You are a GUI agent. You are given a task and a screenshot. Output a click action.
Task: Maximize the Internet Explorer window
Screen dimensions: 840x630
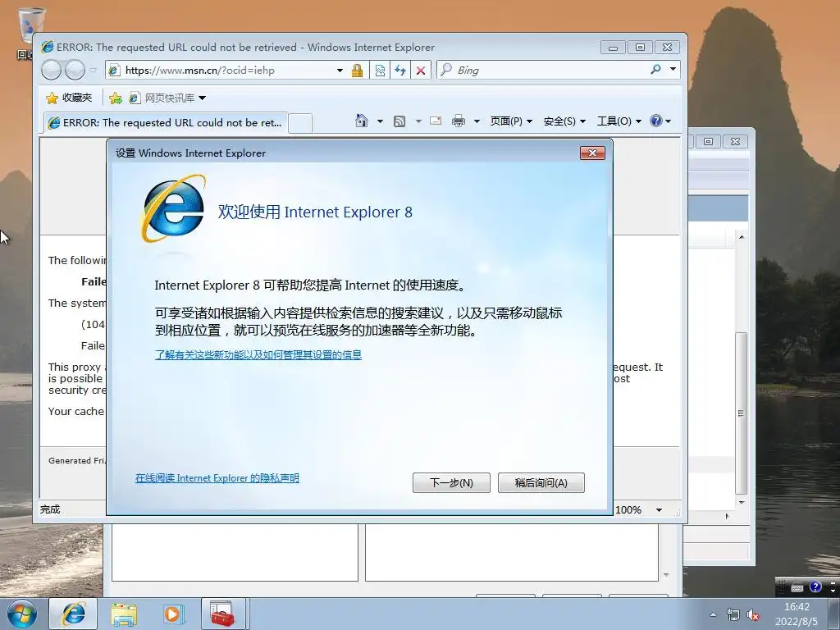point(640,47)
